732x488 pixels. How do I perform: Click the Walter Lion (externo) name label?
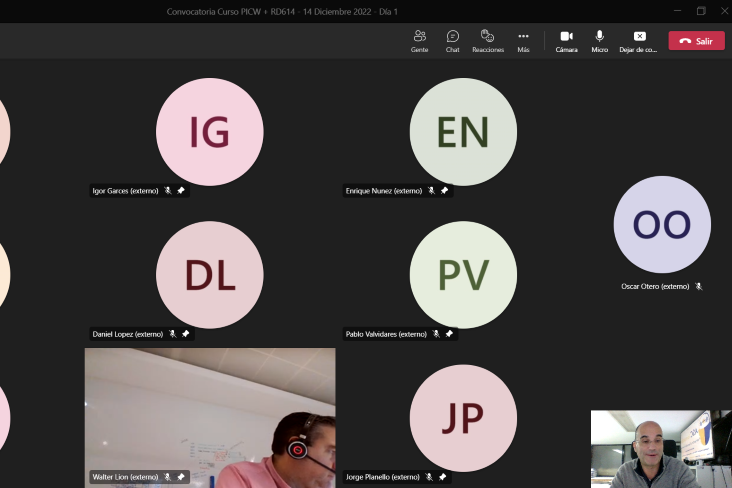coord(125,477)
